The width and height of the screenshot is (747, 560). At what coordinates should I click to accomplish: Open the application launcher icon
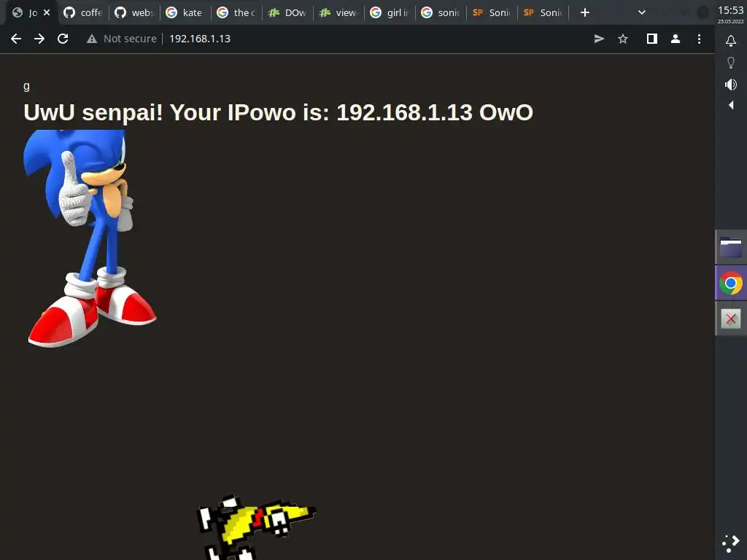pos(731,543)
